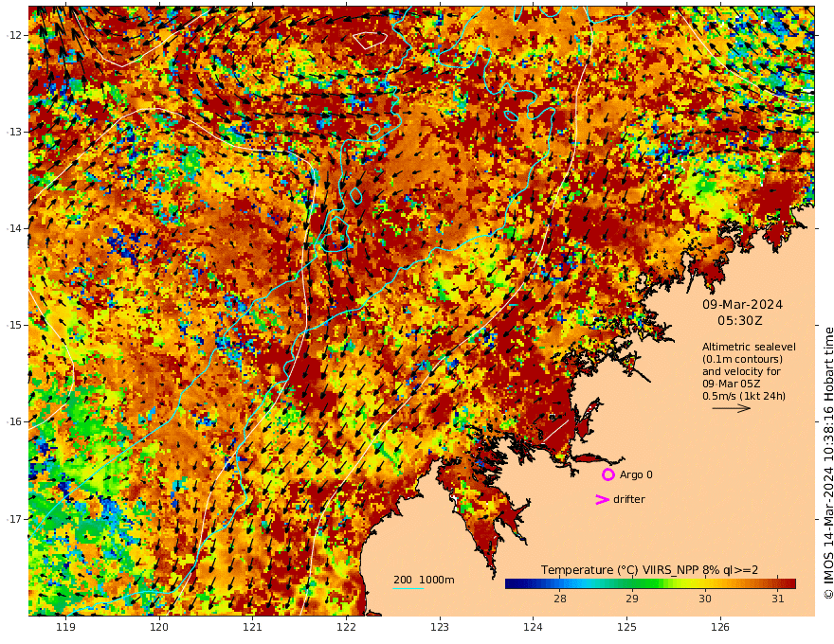
Task: Click longitude axis label 119
Action: (66, 628)
